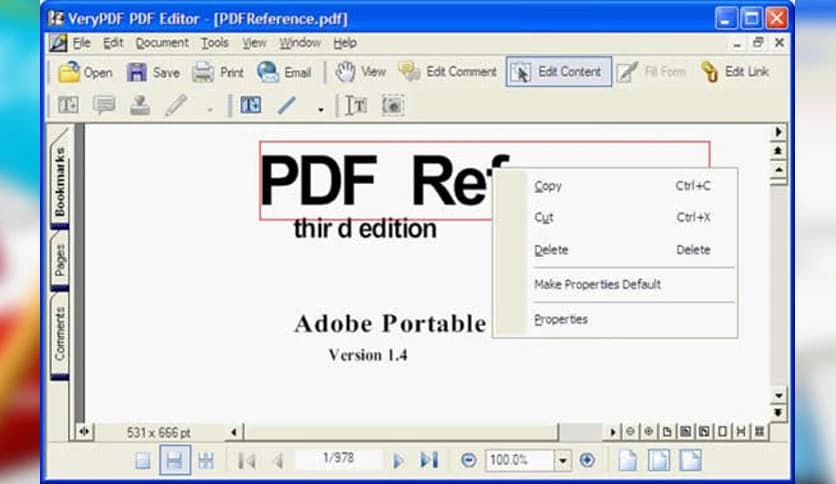Image resolution: width=836 pixels, height=484 pixels.
Task: Toggle the side panel splitter arrows
Action: (x=84, y=432)
